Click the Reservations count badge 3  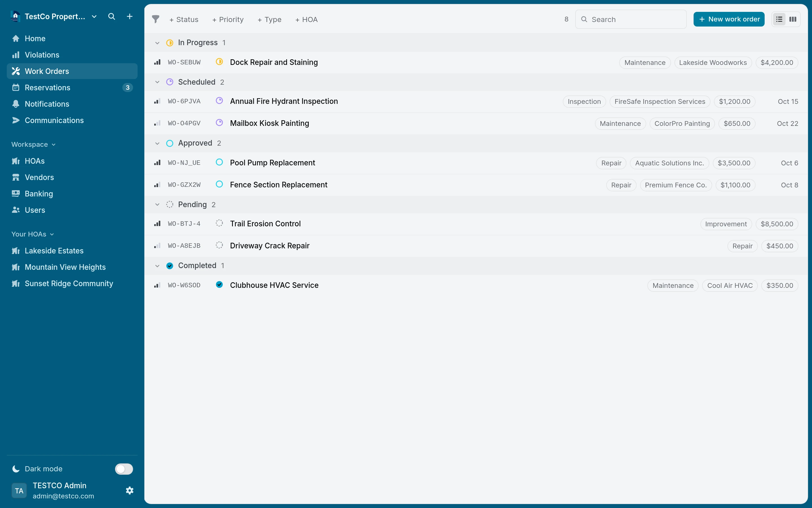tap(127, 87)
